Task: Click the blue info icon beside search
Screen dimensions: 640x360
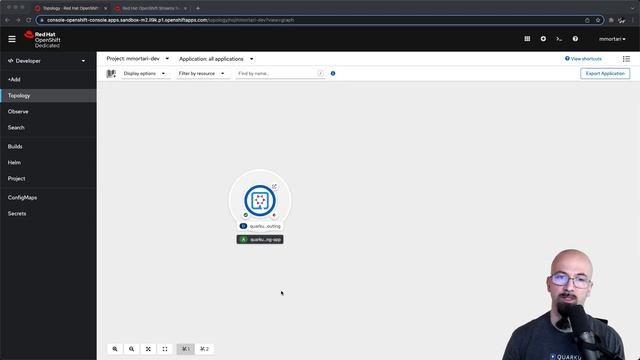Action: point(333,73)
